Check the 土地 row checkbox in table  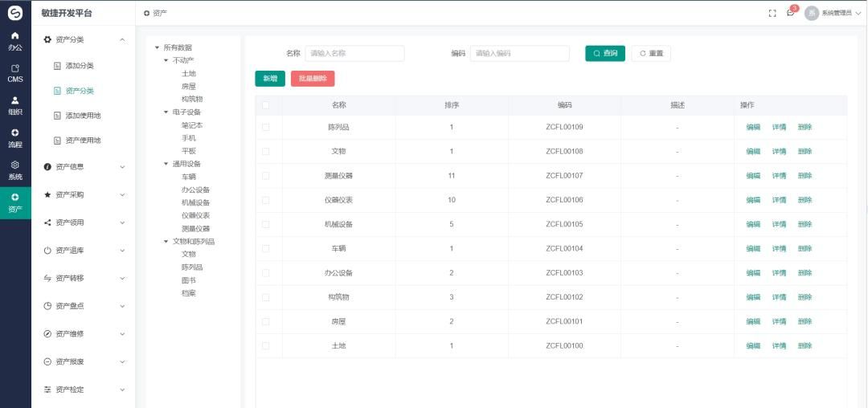point(266,346)
